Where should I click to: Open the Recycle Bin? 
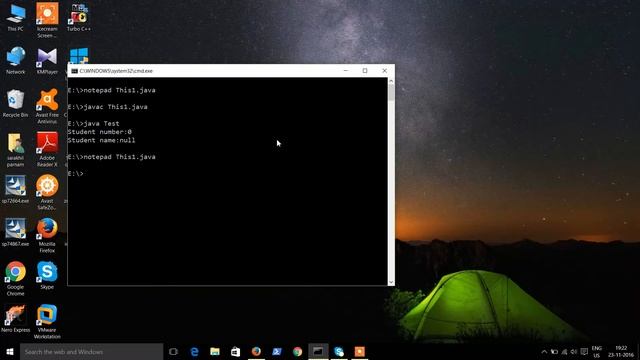pos(16,104)
